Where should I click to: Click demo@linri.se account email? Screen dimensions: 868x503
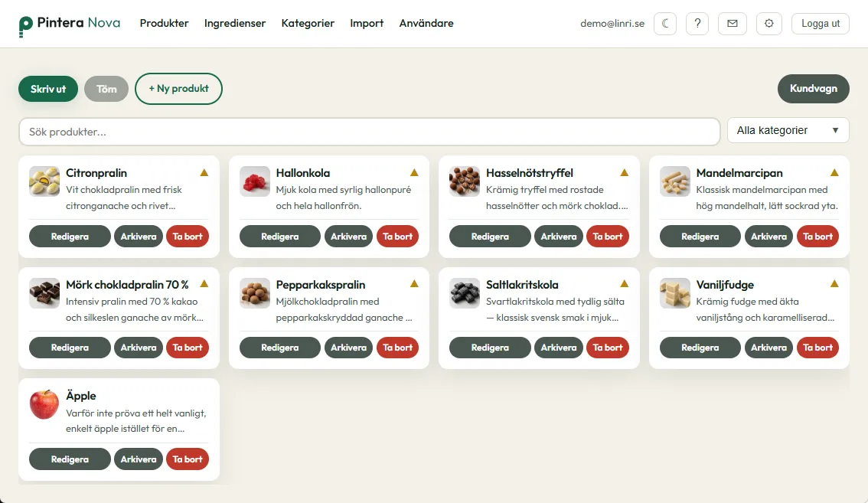pos(612,24)
